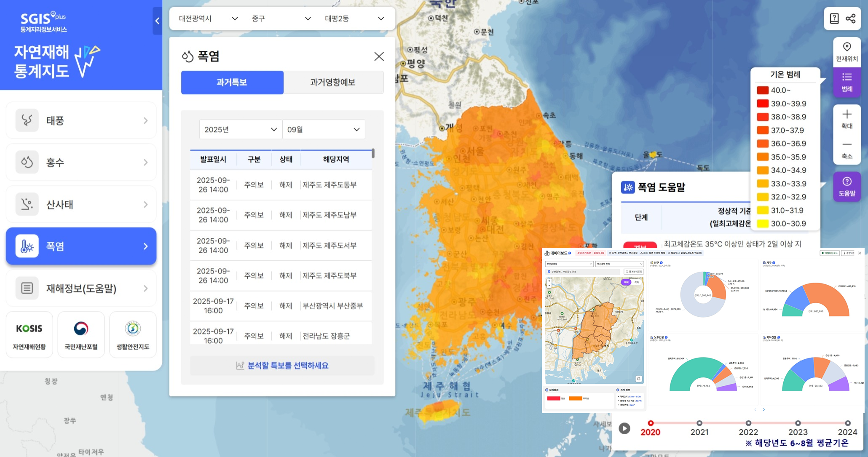
Task: Click the SGIS plus logo
Action: tap(44, 22)
